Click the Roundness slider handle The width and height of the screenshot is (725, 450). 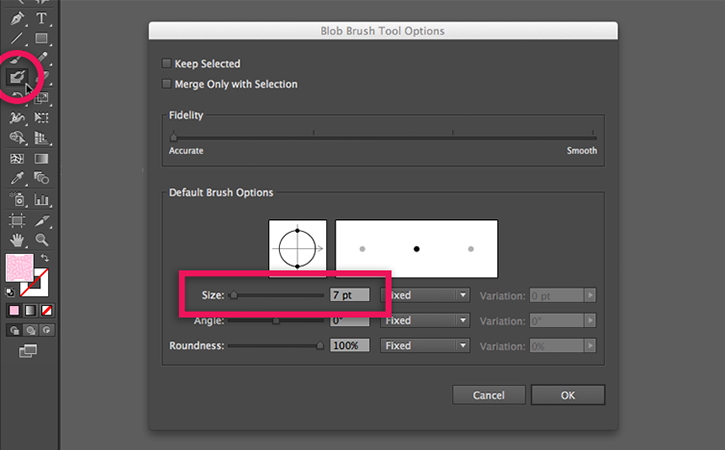point(320,345)
